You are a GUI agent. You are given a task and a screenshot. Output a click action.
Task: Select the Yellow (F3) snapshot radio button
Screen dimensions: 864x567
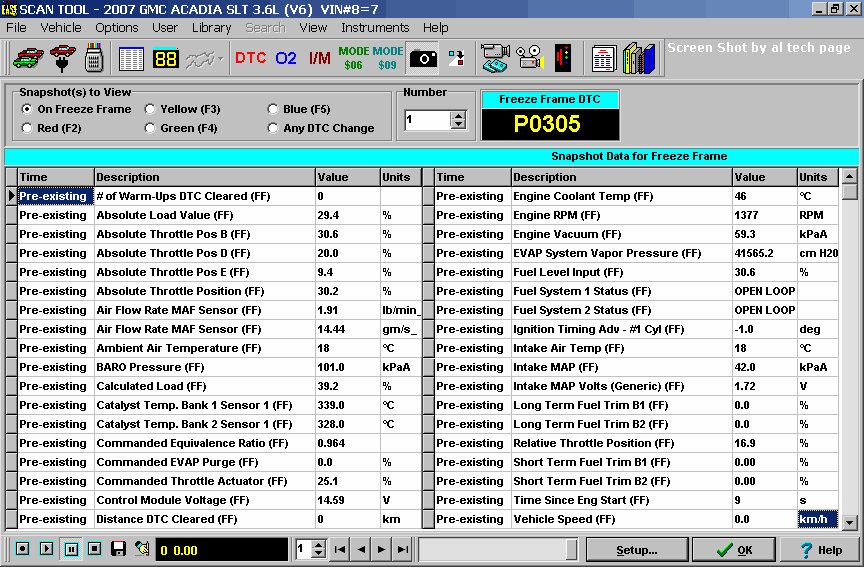150,109
